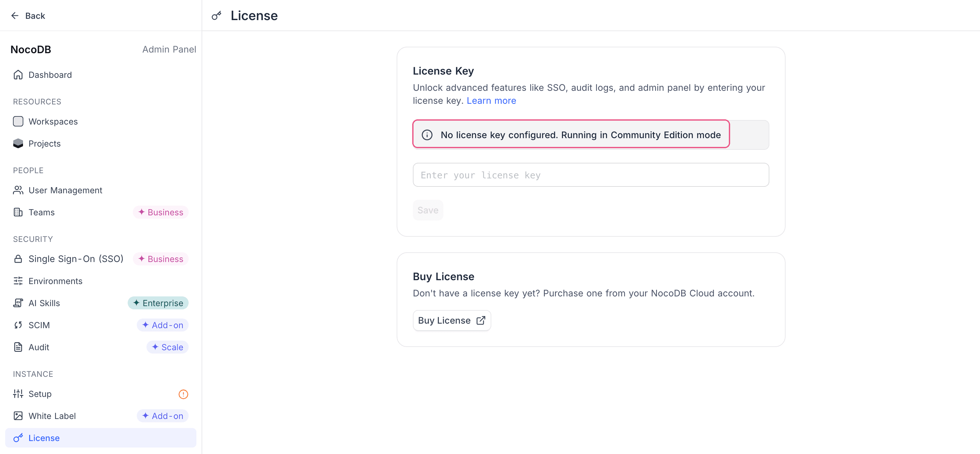Click the Teams building icon
The width and height of the screenshot is (980, 454).
[x=18, y=212]
